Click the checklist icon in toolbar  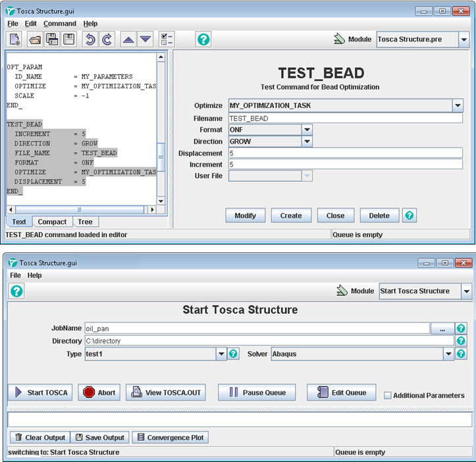[x=167, y=40]
